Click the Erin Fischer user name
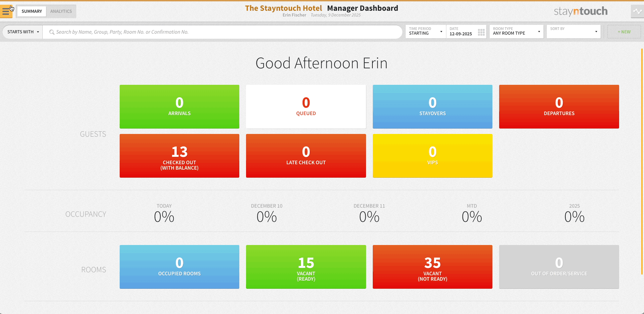This screenshot has width=644, height=314. click(x=294, y=15)
